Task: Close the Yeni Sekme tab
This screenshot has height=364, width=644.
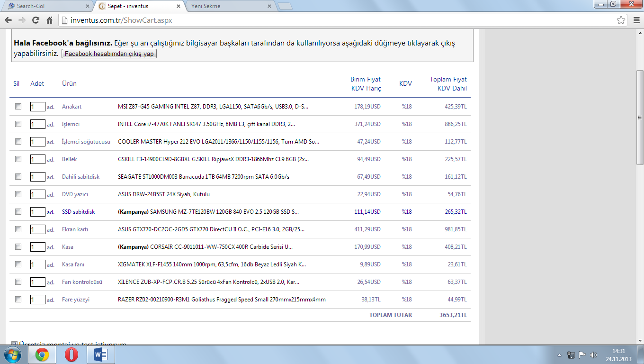Action: pyautogui.click(x=269, y=7)
